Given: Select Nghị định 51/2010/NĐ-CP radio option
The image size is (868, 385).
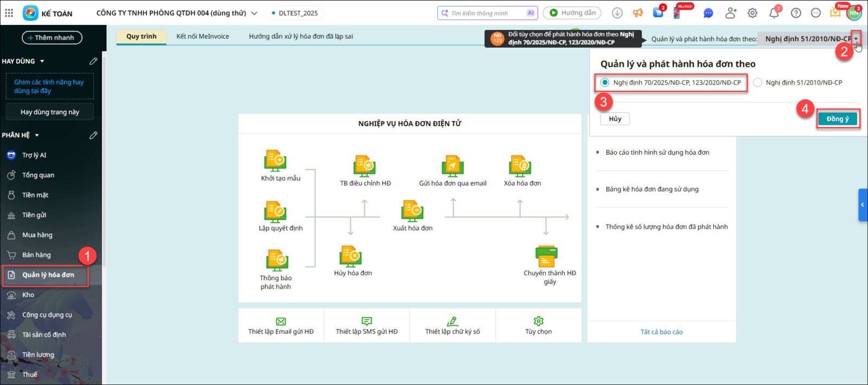Looking at the screenshot, I should click(757, 83).
